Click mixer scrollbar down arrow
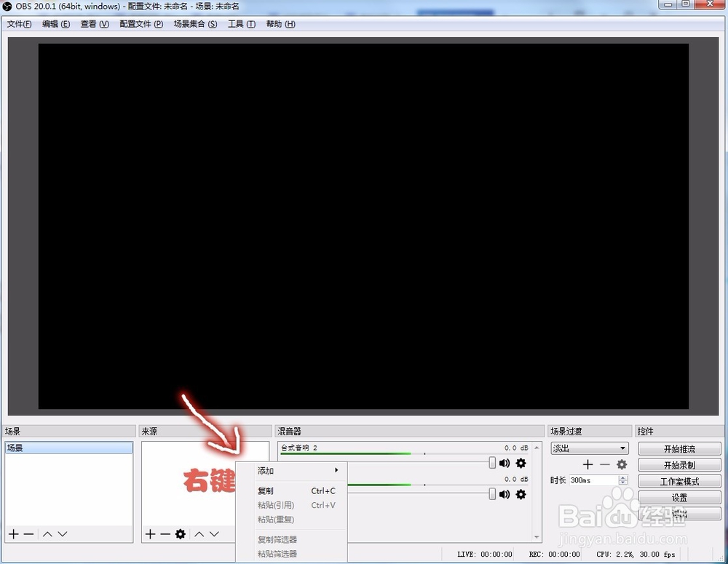The image size is (728, 564). (537, 537)
